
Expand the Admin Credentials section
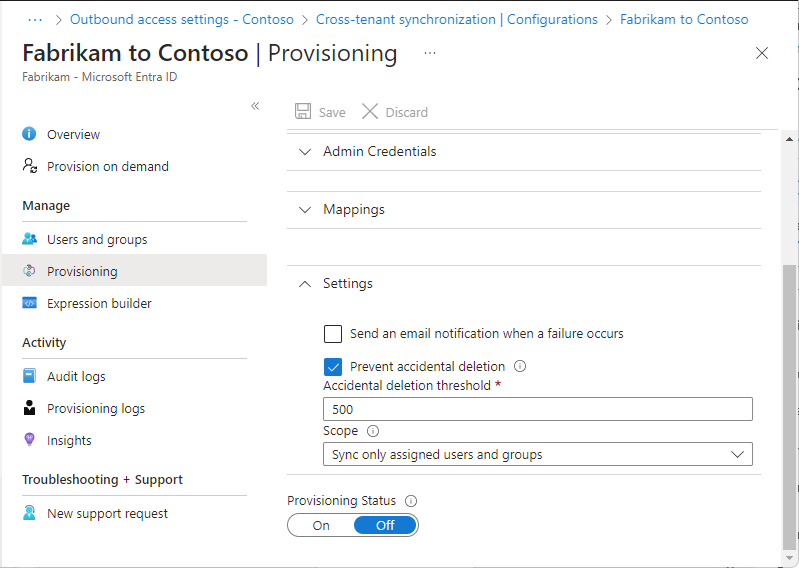[379, 152]
